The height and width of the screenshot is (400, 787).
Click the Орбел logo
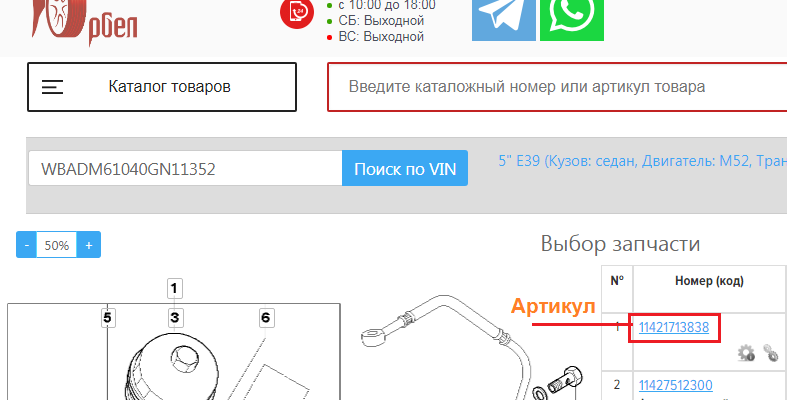click(x=84, y=23)
